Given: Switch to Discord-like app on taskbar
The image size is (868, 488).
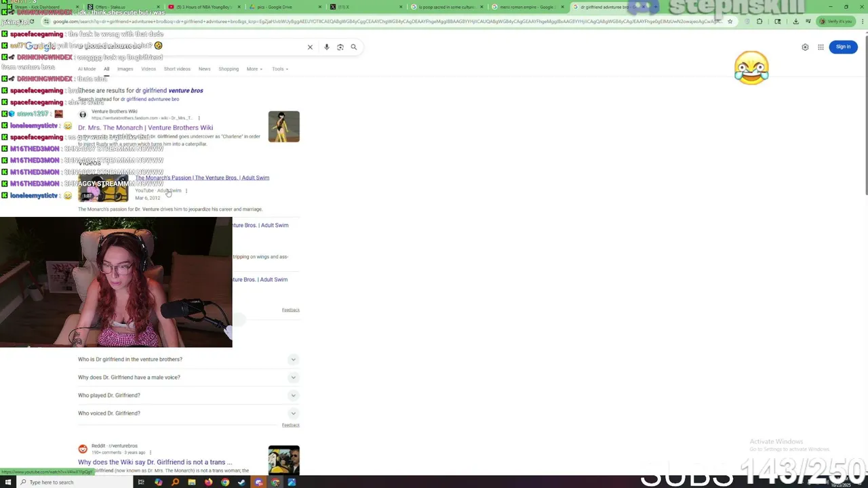Looking at the screenshot, I should 258,482.
